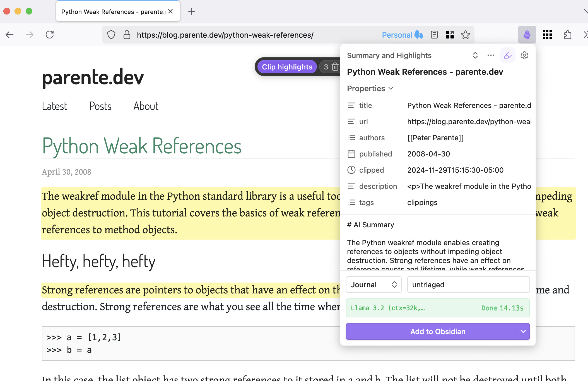Screen dimensions: 588x381
Task: Toggle the authors property row
Action: pos(351,138)
